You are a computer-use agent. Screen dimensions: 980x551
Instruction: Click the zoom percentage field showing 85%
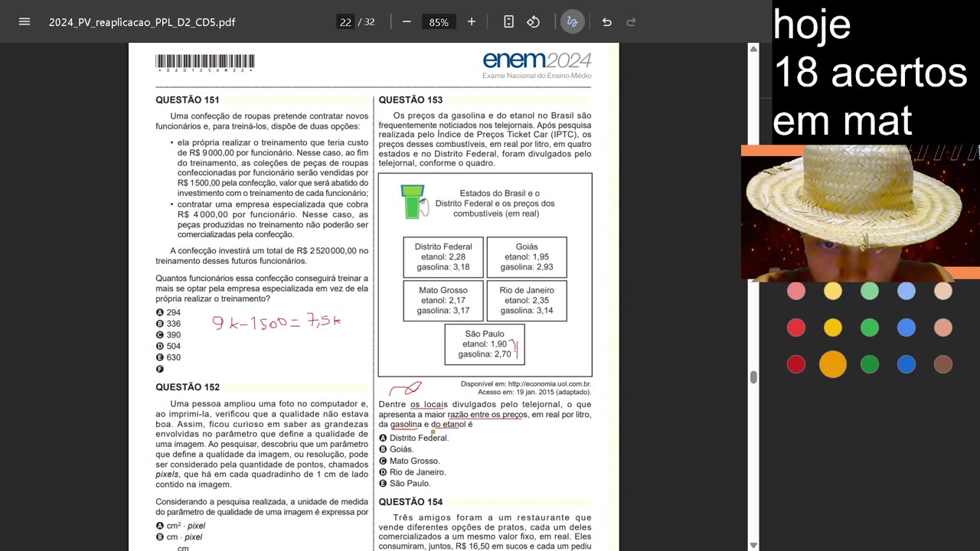pos(439,22)
